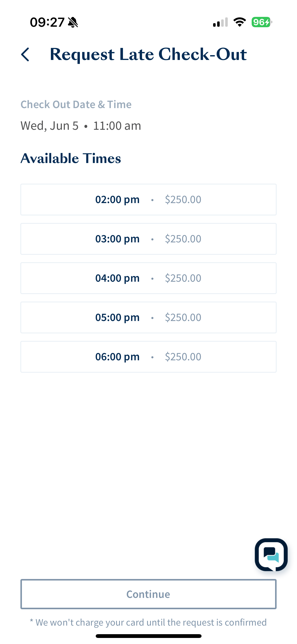Choose the 06:00 pm time slot

click(148, 357)
